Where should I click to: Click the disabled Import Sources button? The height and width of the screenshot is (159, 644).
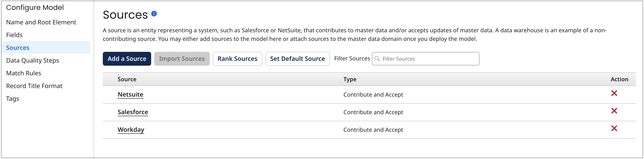tap(182, 58)
